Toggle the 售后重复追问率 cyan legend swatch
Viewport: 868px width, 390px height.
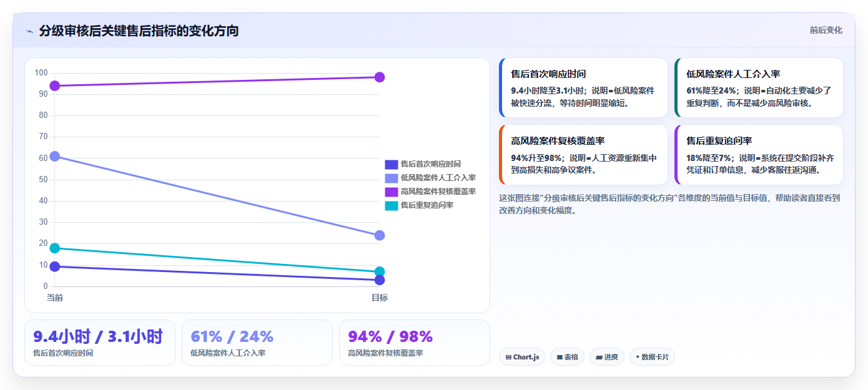point(391,205)
